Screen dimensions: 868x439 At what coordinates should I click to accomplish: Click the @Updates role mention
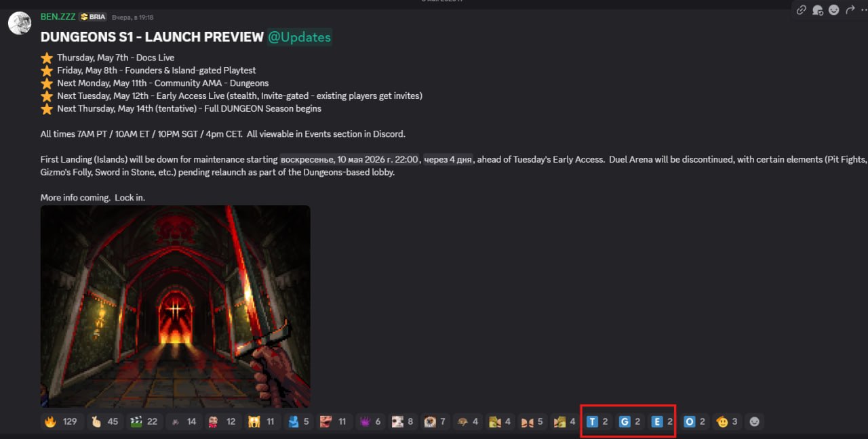click(299, 37)
